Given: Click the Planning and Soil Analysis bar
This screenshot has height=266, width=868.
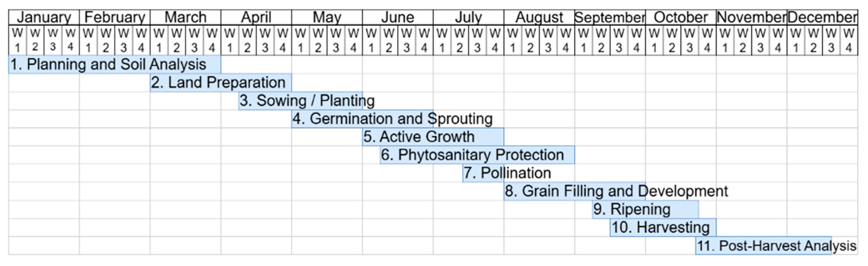Looking at the screenshot, I should click(x=115, y=64).
